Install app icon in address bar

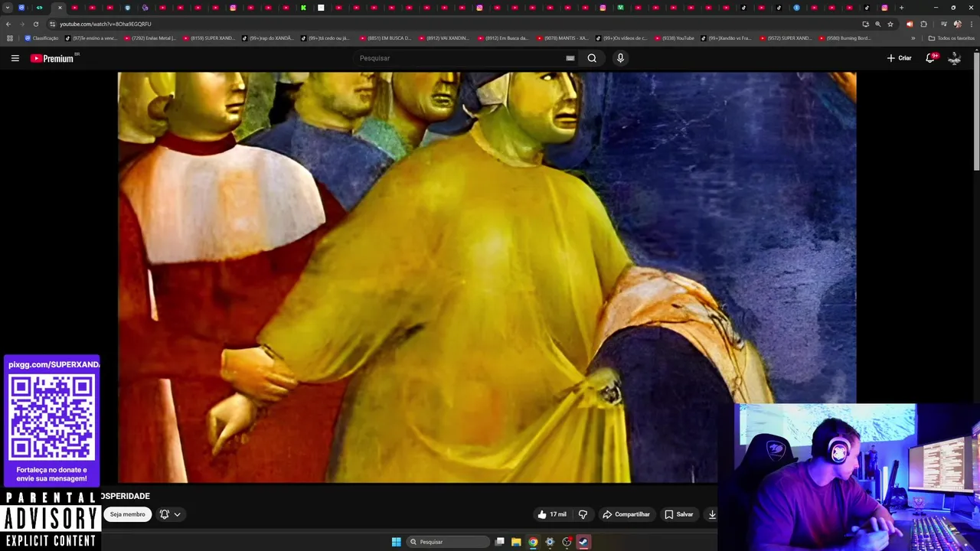(865, 24)
